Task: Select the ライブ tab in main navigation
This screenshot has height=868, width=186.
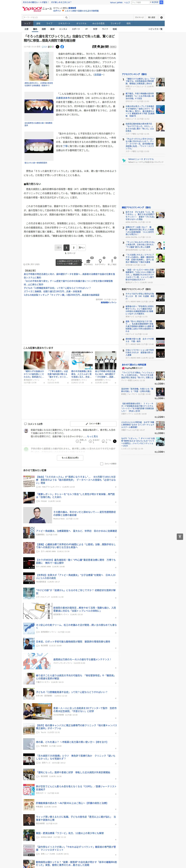Action: (49, 24)
